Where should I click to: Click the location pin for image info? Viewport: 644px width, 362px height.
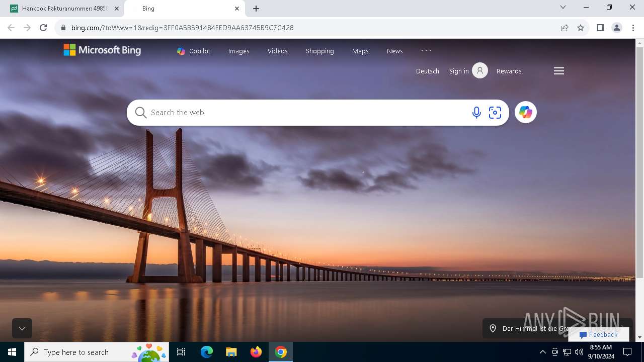coord(493,328)
